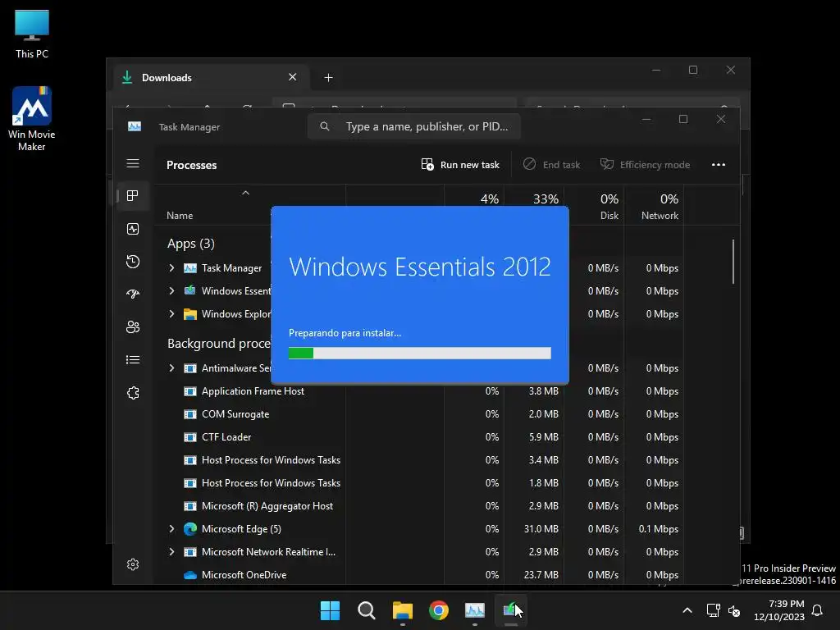Image resolution: width=840 pixels, height=630 pixels.
Task: Open Details list sidebar icon
Action: click(x=133, y=360)
